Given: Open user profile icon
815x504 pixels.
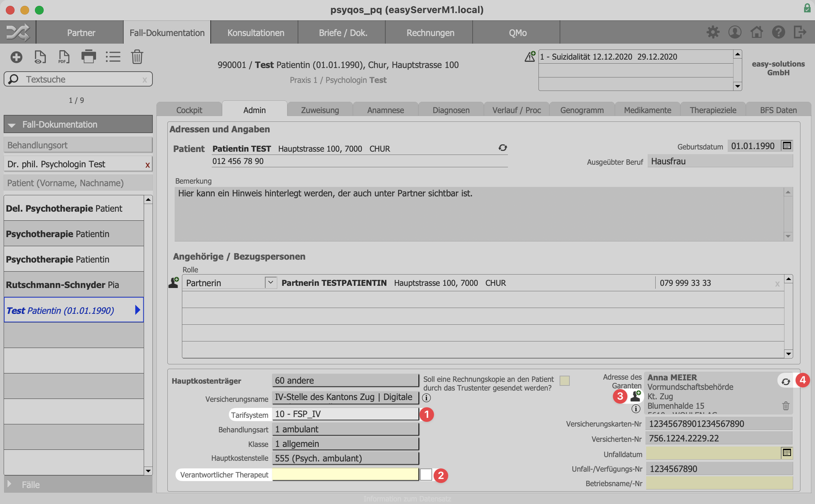Looking at the screenshot, I should (735, 32).
